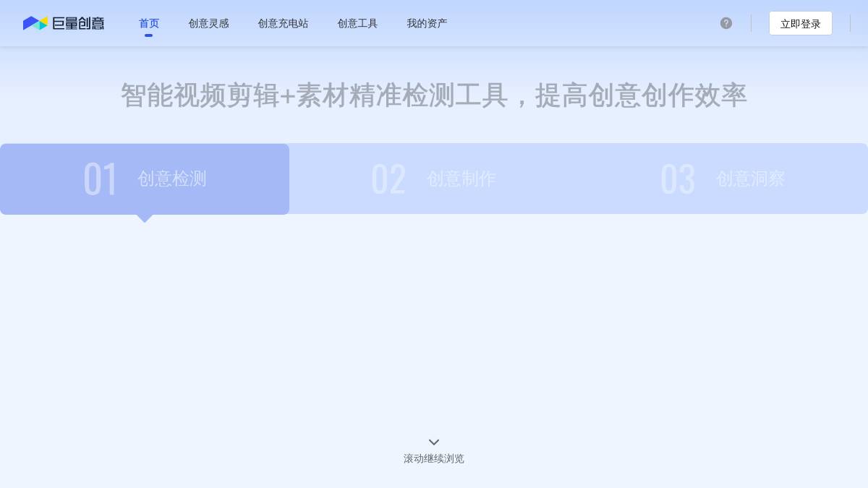Click the 滚动继续浏览 link text
868x488 pixels.
434,458
